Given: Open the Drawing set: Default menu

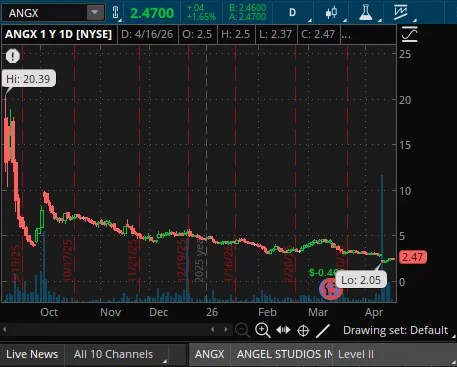Looking at the screenshot, I should tap(395, 330).
